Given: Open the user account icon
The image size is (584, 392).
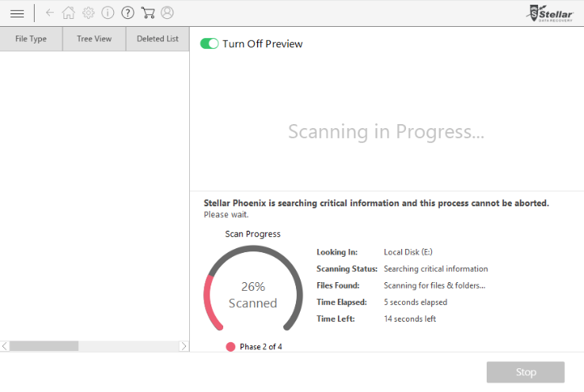Looking at the screenshot, I should click(167, 13).
